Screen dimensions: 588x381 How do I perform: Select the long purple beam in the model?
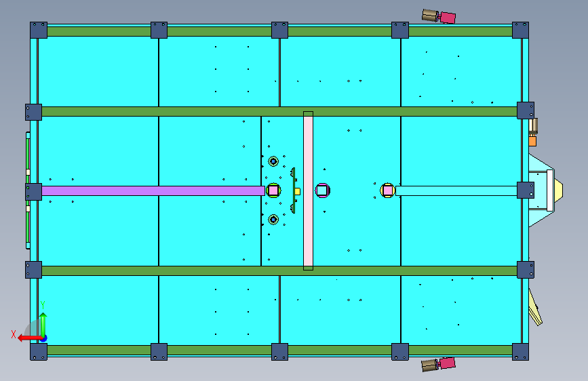(153, 191)
